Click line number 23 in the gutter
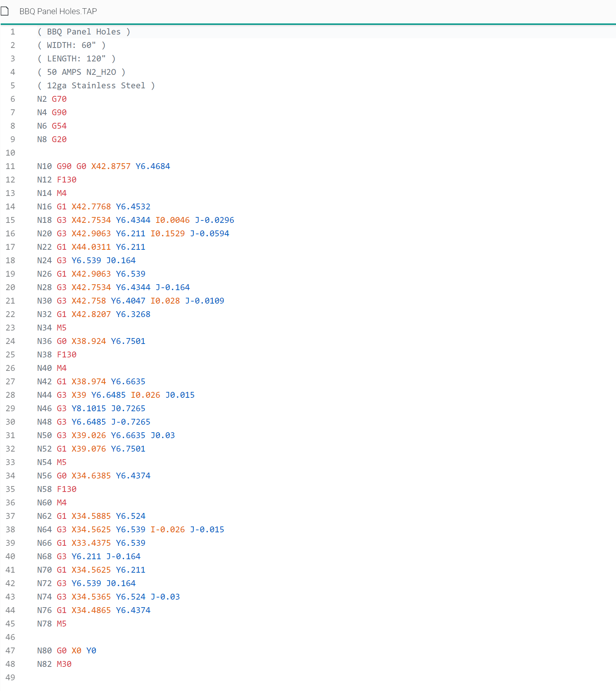Screen dimensions: 616x691 click(x=10, y=328)
